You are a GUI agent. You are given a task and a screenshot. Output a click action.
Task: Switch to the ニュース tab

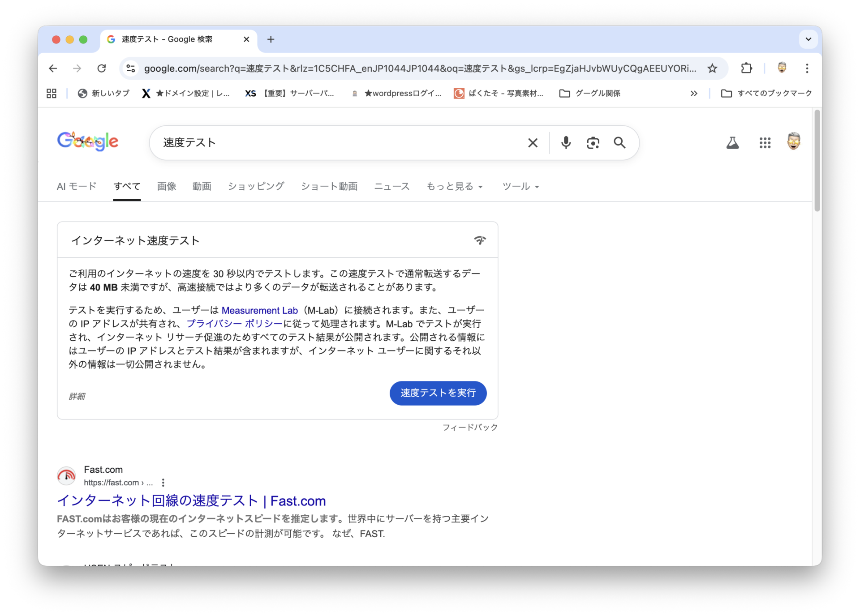391,186
